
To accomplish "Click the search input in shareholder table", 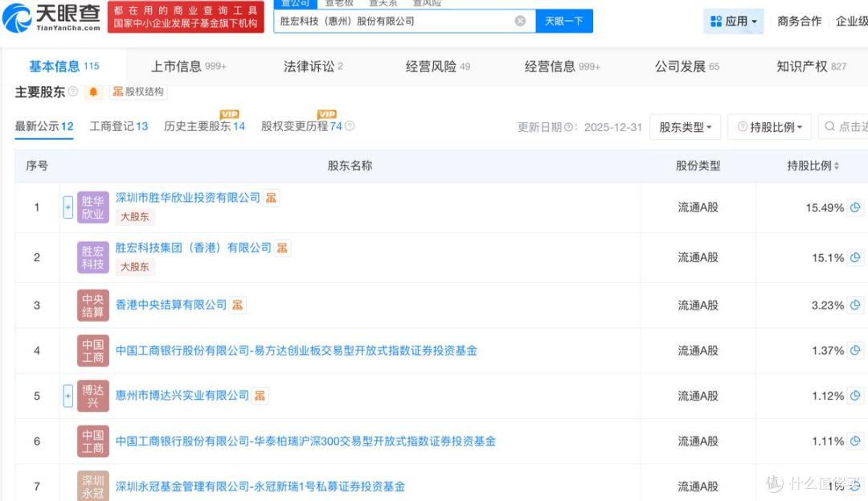I will click(844, 127).
